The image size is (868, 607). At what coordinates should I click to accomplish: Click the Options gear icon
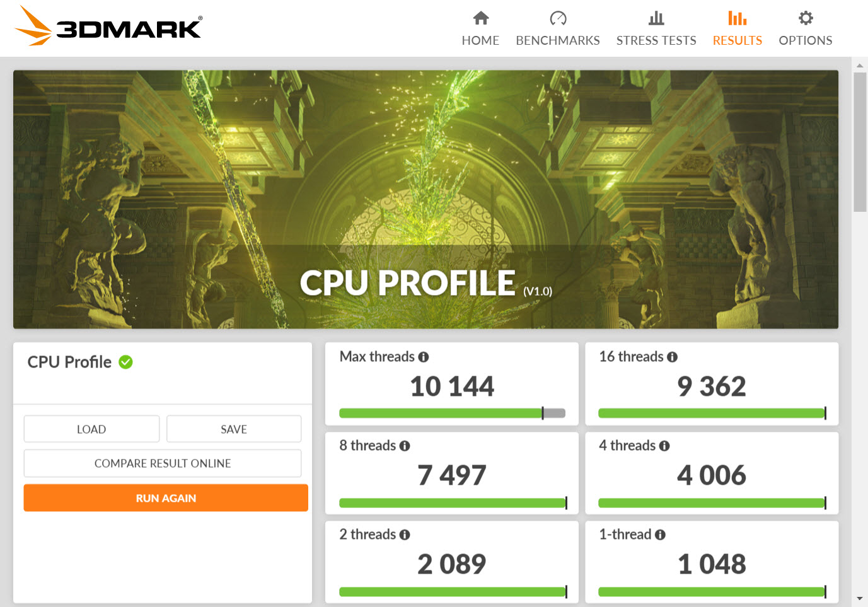[806, 18]
